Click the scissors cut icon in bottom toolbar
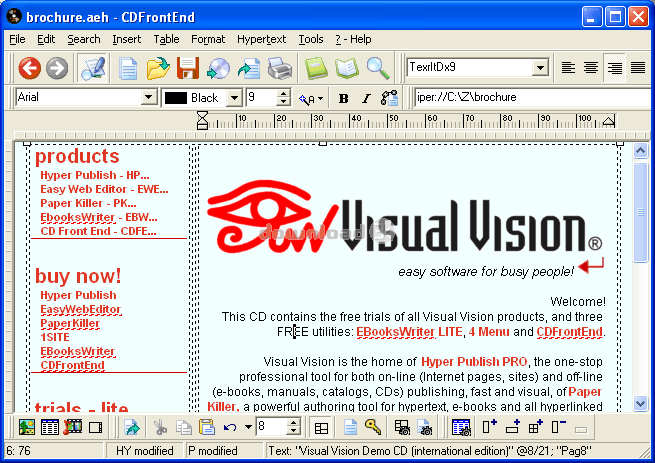This screenshot has width=655, height=463. [158, 427]
